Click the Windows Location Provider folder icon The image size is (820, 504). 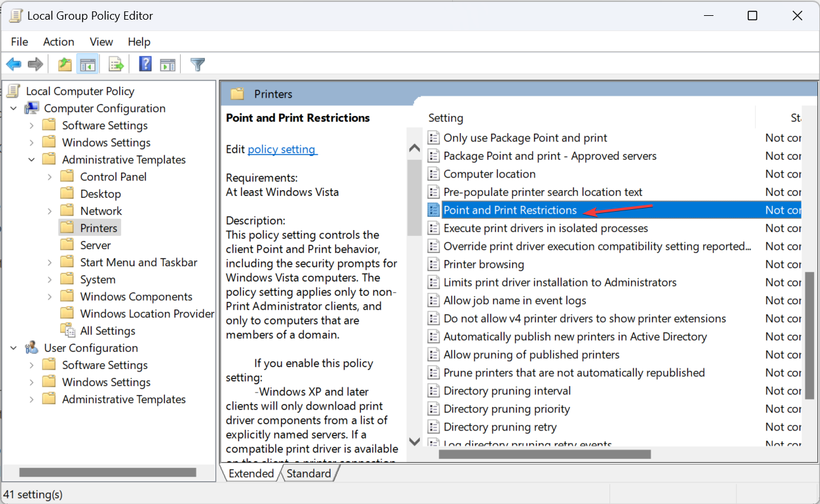(67, 313)
